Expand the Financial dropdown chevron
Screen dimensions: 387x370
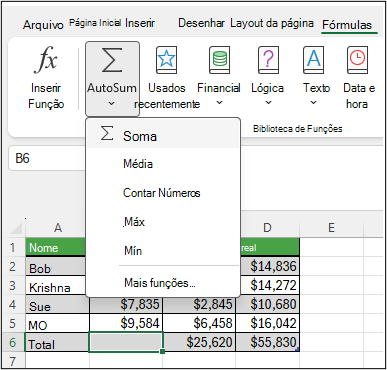219,103
